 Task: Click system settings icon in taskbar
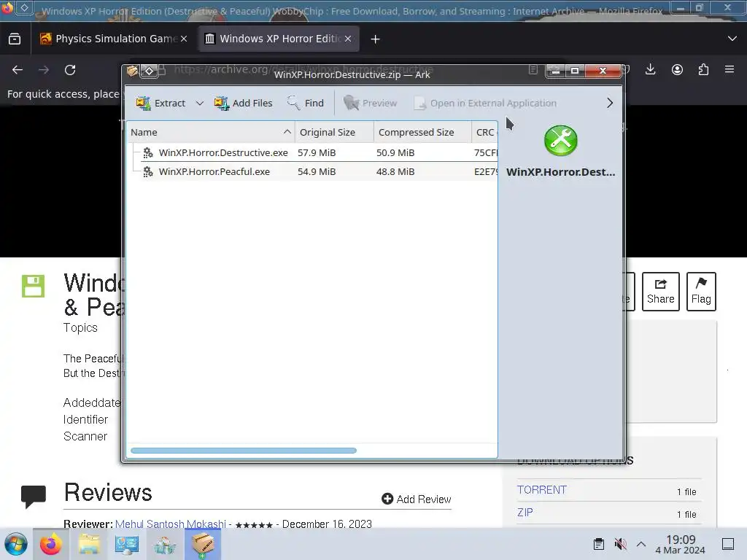coord(127,544)
